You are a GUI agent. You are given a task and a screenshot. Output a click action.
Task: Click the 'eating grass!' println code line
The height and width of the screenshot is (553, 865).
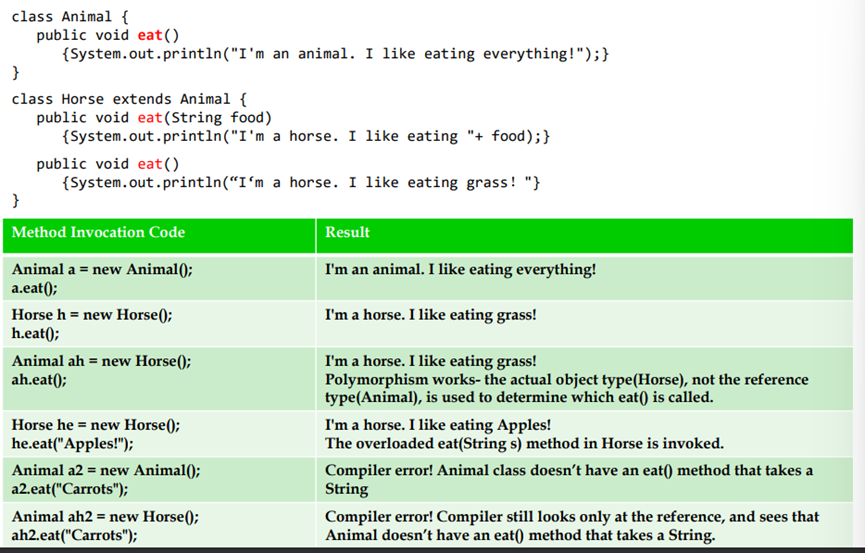click(300, 182)
